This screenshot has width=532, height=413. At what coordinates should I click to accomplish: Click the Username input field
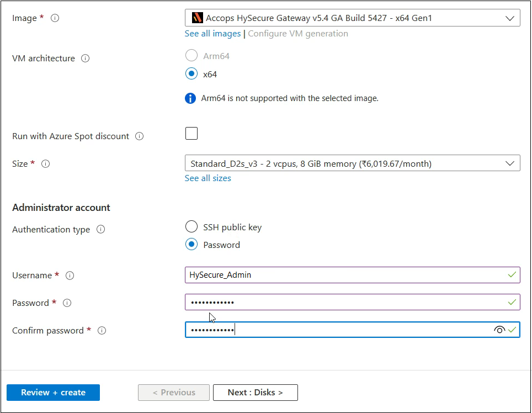pyautogui.click(x=352, y=275)
